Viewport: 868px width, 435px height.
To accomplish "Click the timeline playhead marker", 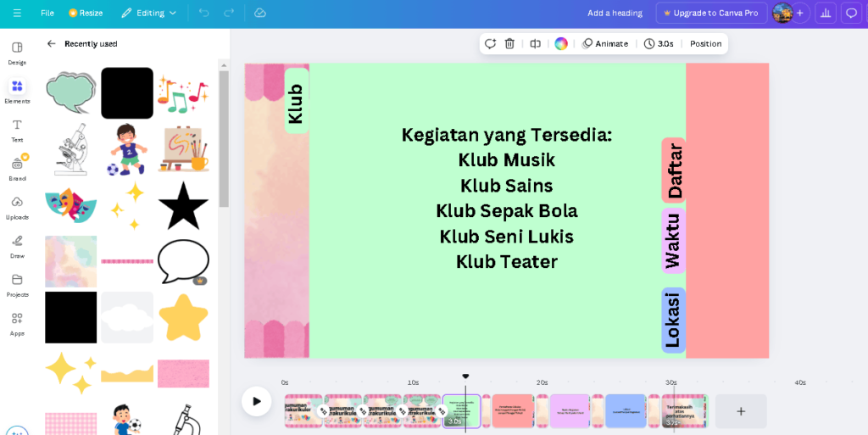I will pos(465,376).
